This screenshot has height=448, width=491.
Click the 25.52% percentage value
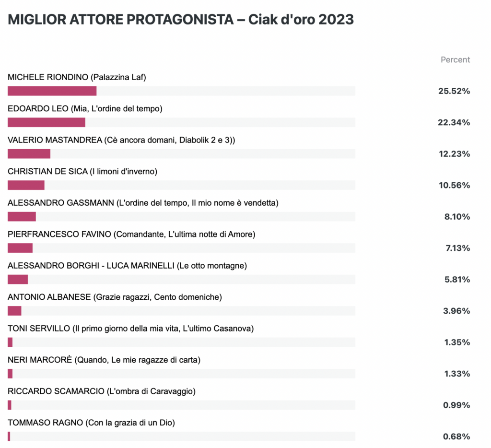pos(454,91)
